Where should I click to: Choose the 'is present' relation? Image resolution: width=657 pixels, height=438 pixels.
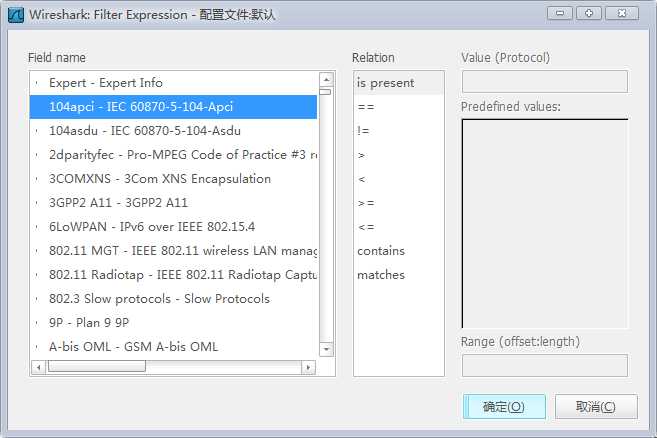pyautogui.click(x=398, y=83)
